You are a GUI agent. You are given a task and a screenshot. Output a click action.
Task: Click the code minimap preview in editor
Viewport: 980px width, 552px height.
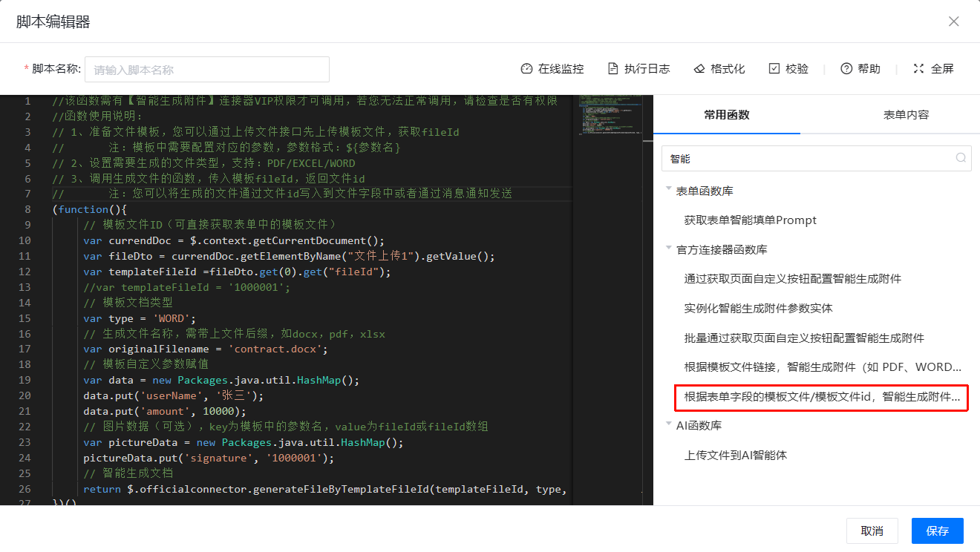[612, 115]
